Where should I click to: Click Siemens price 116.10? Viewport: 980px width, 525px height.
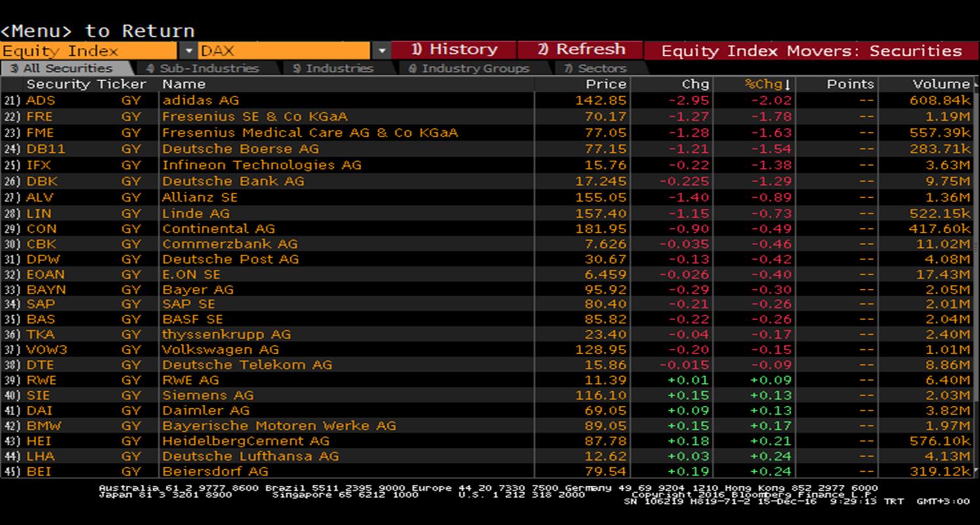[x=601, y=395]
